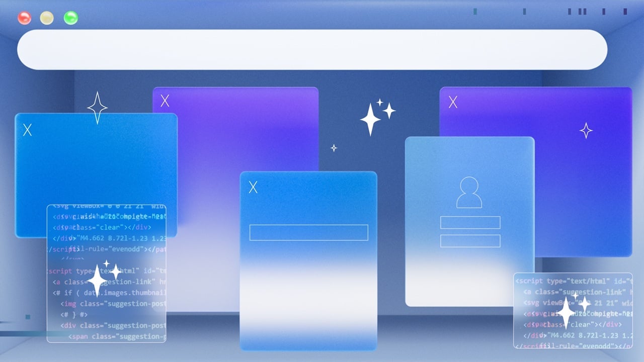
Task: Close the center blue panel using its X
Action: (253, 188)
